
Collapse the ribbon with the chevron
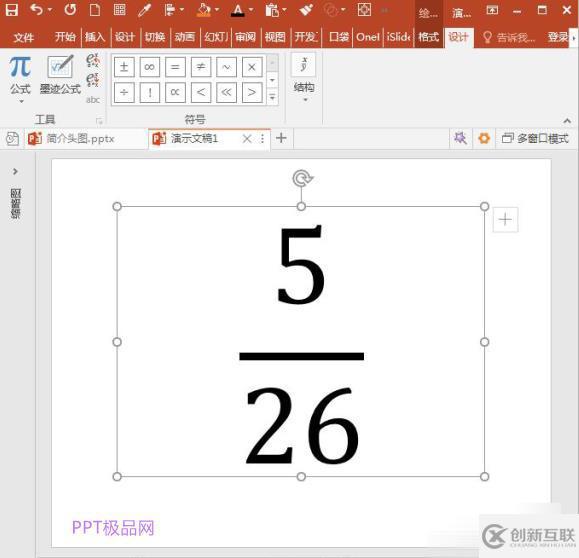point(567,120)
